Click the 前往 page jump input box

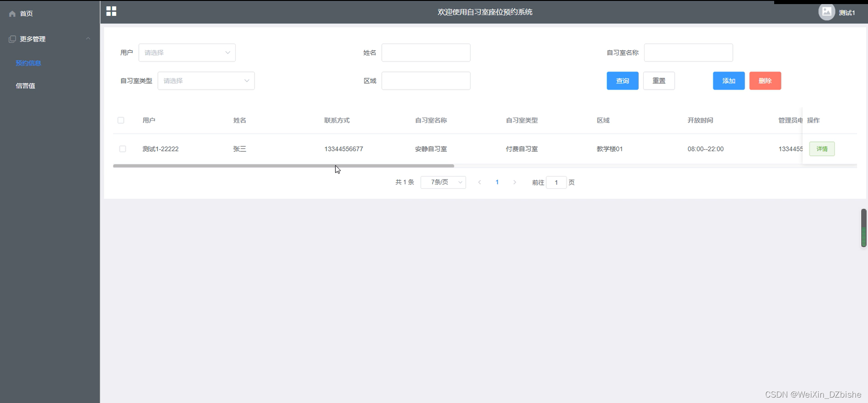556,182
